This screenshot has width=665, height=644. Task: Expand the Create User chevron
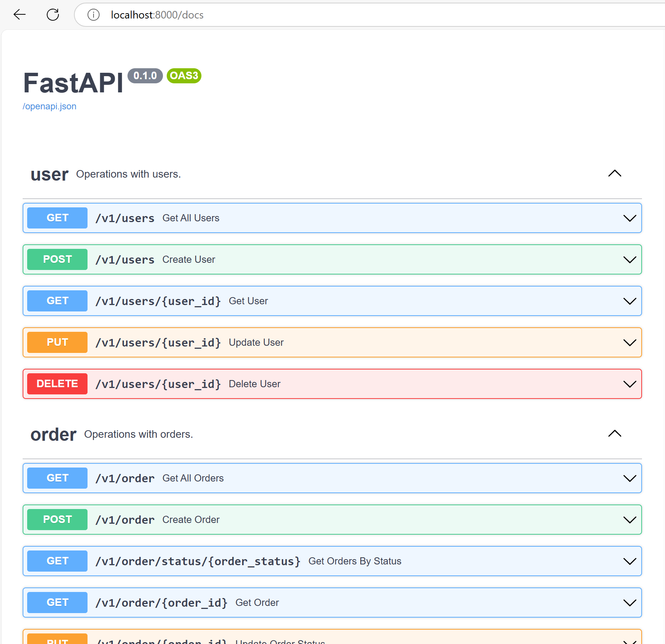click(630, 259)
